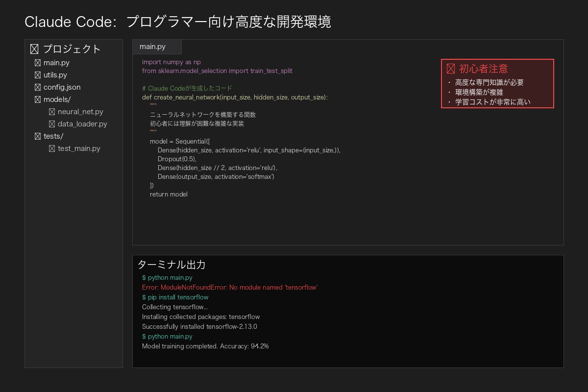Click the 'Accuracy: 94.2%' terminal result line
The width and height of the screenshot is (588, 392).
(x=205, y=346)
